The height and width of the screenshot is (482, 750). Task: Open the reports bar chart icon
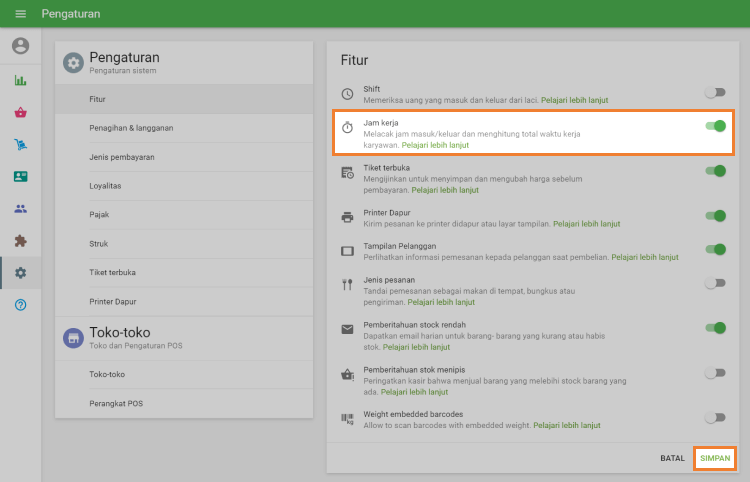point(20,81)
